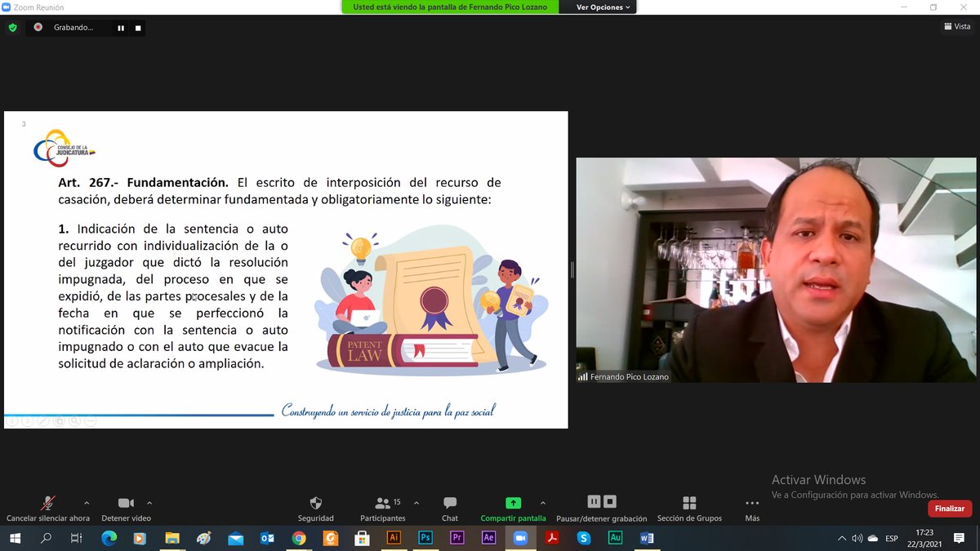Viewport: 980px width, 551px height.
Task: Open the Chat panel
Action: 450,509
